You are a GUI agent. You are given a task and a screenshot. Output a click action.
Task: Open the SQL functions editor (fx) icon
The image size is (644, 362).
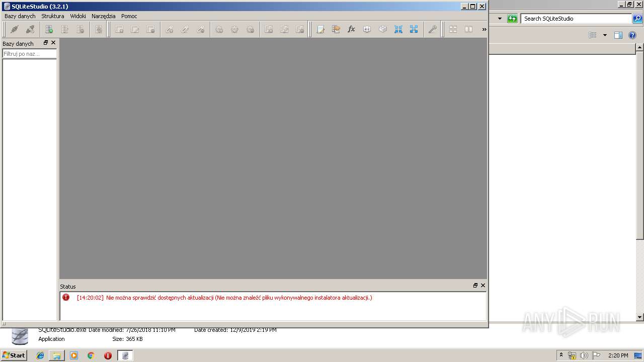[352, 29]
